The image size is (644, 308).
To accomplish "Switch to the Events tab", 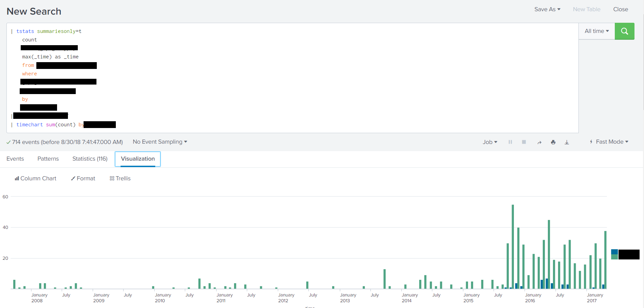I will [x=15, y=159].
